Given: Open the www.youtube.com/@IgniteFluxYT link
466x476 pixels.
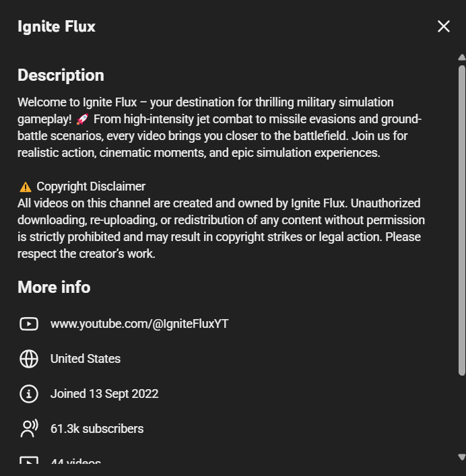Looking at the screenshot, I should click(139, 324).
